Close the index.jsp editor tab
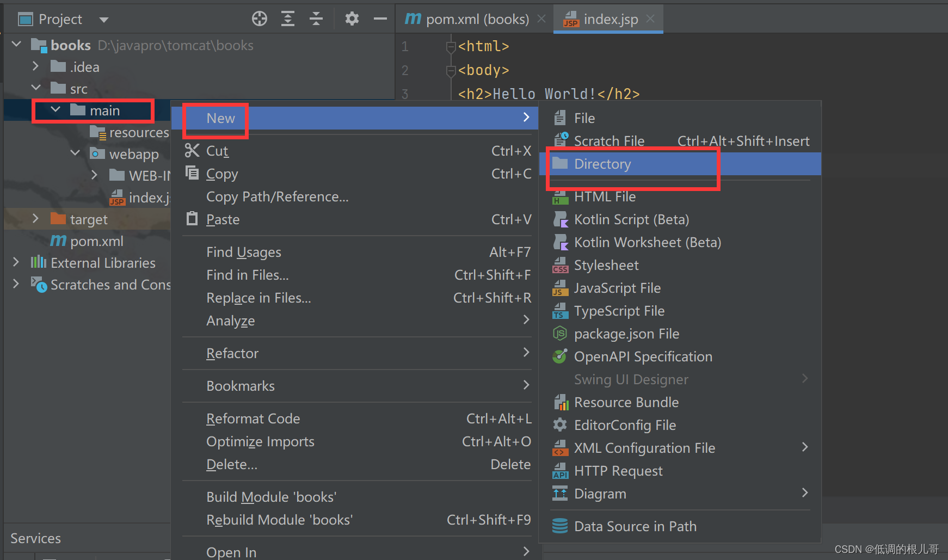The height and width of the screenshot is (560, 948). [x=650, y=19]
